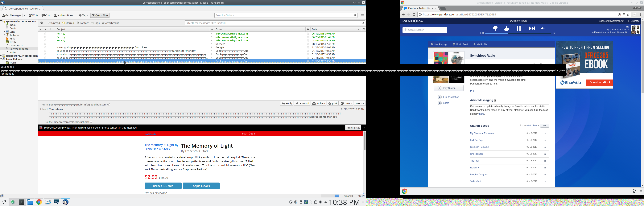The width and height of the screenshot is (644, 206).
Task: Reply to the BookBub message
Action: pos(287,104)
